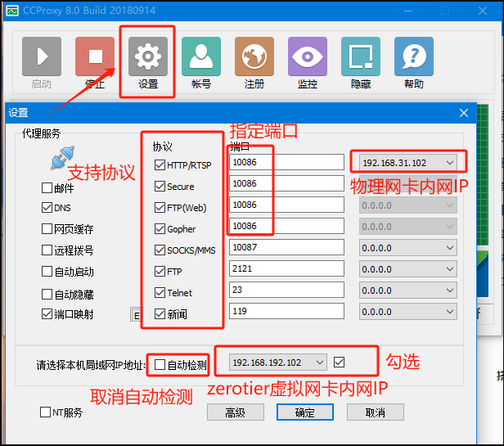Click the SOCKS/MMS port field 10087
The width and height of the screenshot is (504, 446).
click(x=286, y=247)
